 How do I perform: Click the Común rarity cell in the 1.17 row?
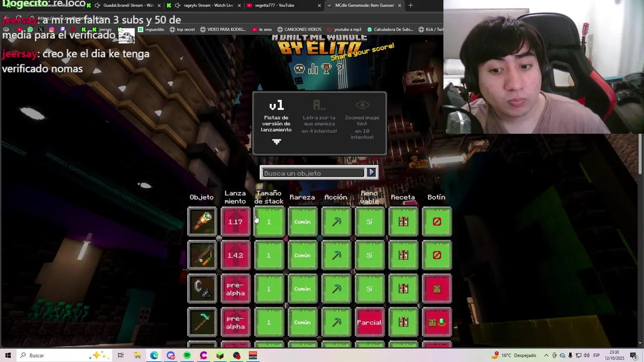[x=302, y=222]
